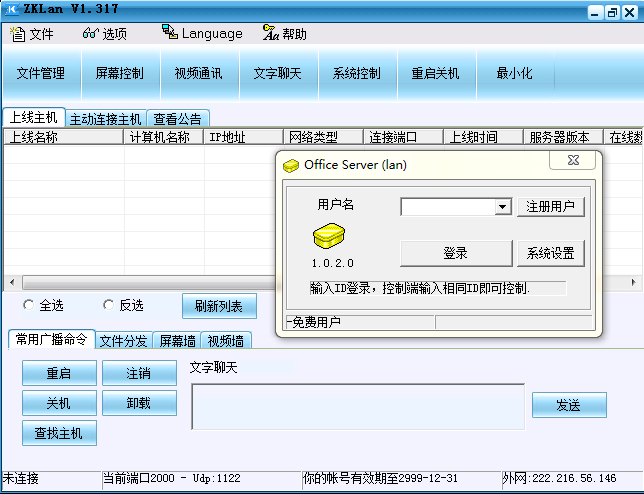
Task: Click the 发送 button
Action: coord(569,405)
